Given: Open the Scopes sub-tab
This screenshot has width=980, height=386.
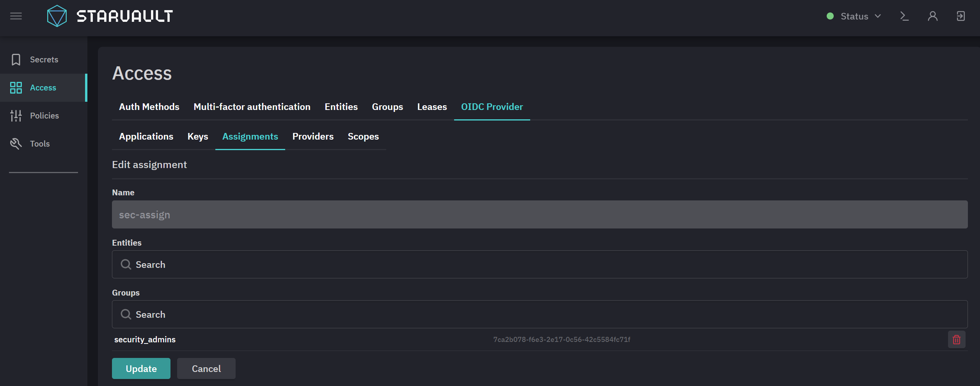Looking at the screenshot, I should [x=363, y=136].
